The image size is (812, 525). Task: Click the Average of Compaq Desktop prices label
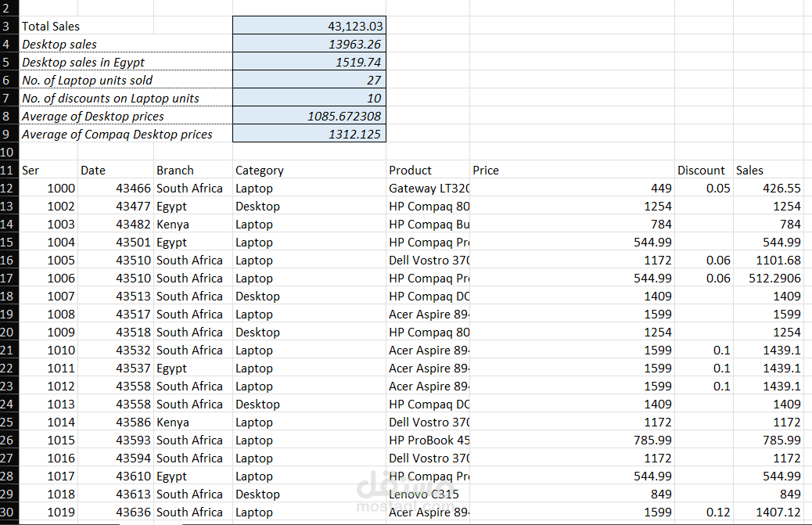102,134
